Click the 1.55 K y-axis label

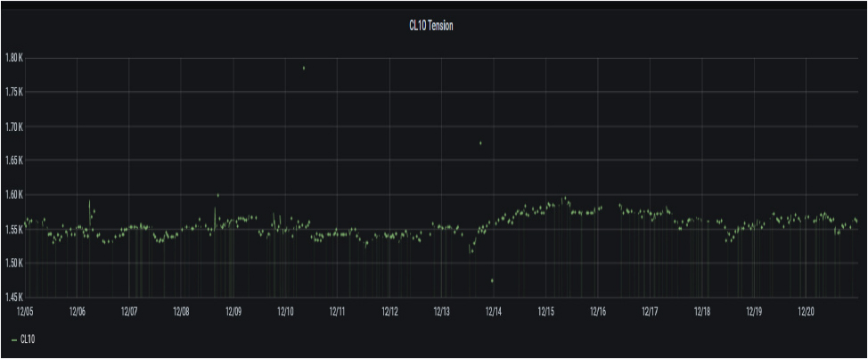point(13,230)
